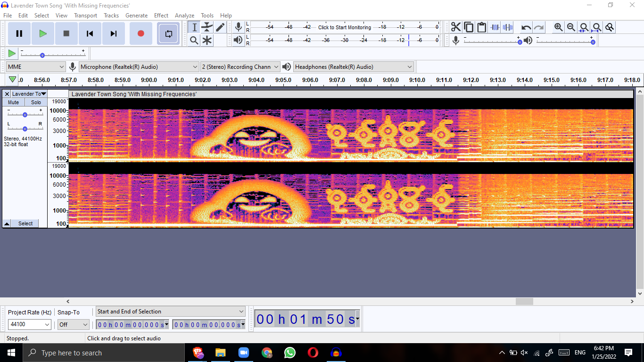Stop playback

point(66,33)
